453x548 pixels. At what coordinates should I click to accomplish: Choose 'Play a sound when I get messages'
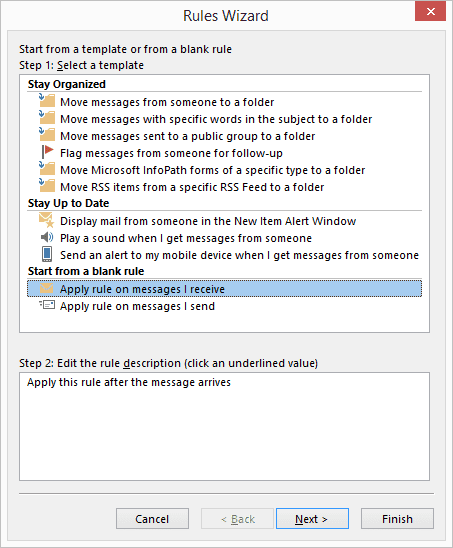[x=186, y=238]
